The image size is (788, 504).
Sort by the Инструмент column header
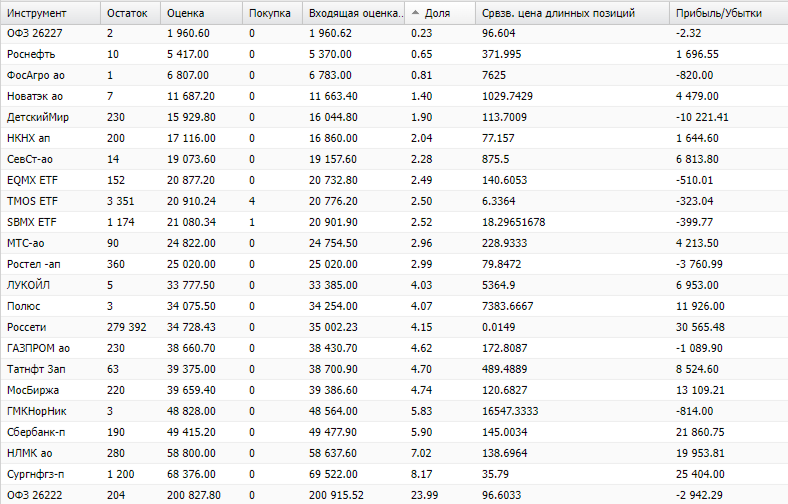tap(50, 13)
